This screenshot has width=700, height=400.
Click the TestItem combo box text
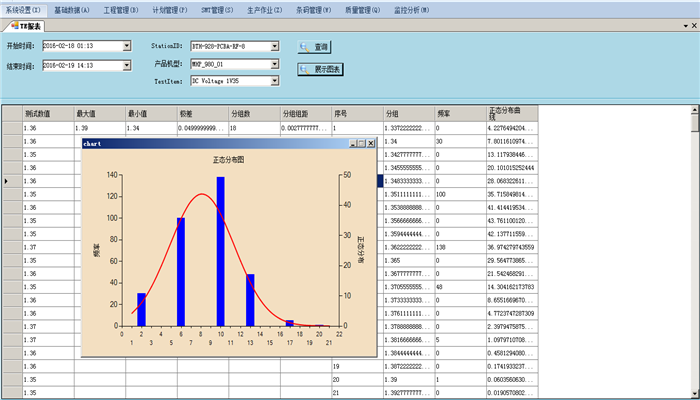point(231,81)
